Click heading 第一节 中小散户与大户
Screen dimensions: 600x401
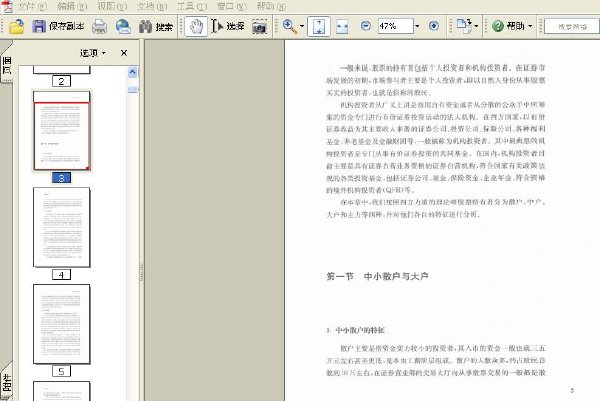click(x=377, y=276)
